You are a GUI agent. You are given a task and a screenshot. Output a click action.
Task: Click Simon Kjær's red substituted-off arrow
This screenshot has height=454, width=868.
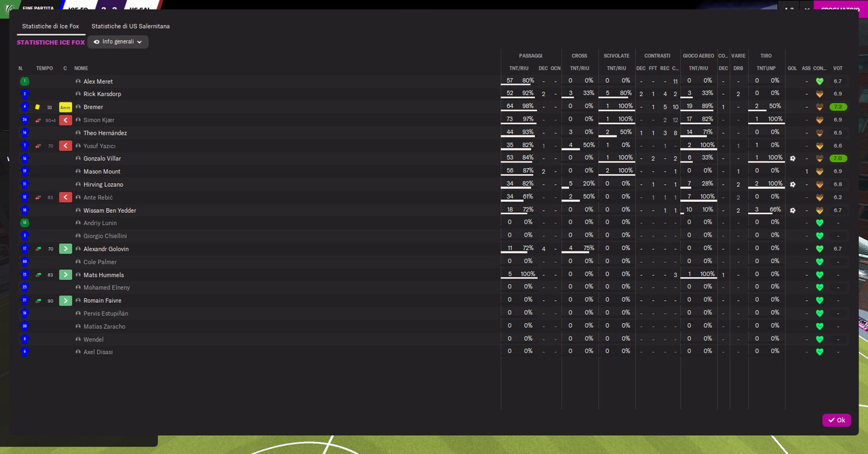coord(65,120)
